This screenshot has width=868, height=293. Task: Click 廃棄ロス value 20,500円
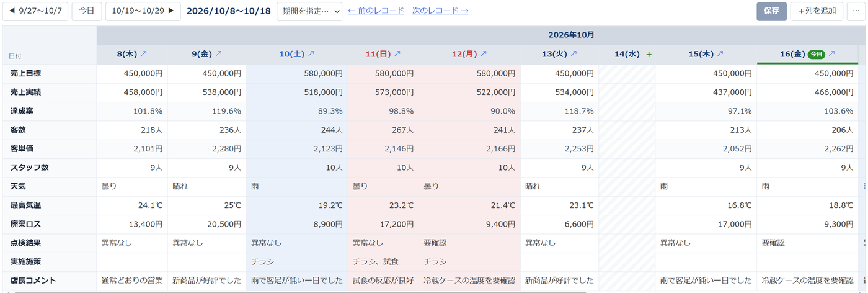(x=206, y=224)
